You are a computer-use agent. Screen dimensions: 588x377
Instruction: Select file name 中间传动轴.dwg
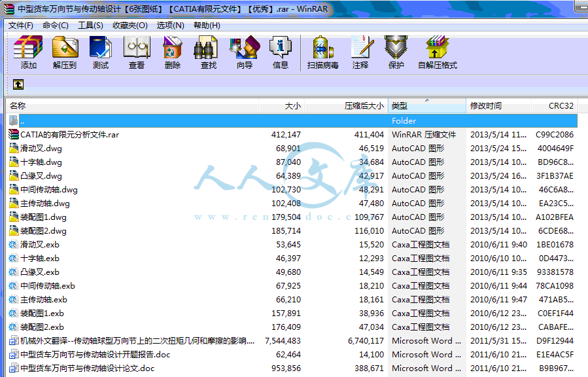tap(49, 190)
